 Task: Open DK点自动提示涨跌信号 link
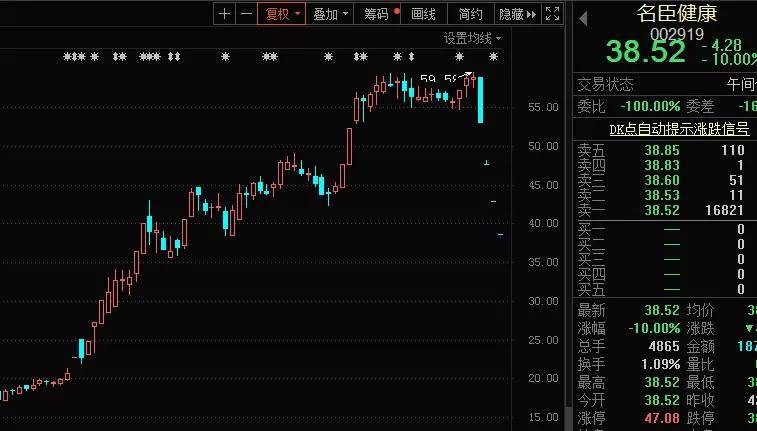click(x=679, y=129)
